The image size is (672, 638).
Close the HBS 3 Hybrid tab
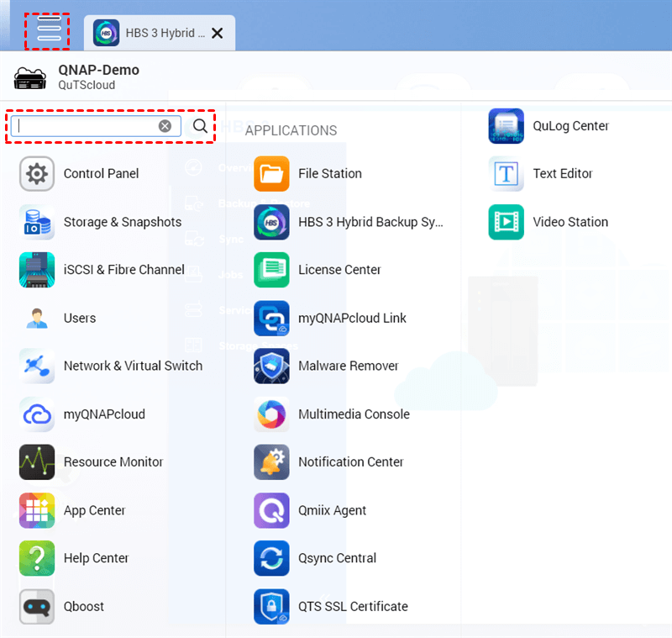(218, 33)
